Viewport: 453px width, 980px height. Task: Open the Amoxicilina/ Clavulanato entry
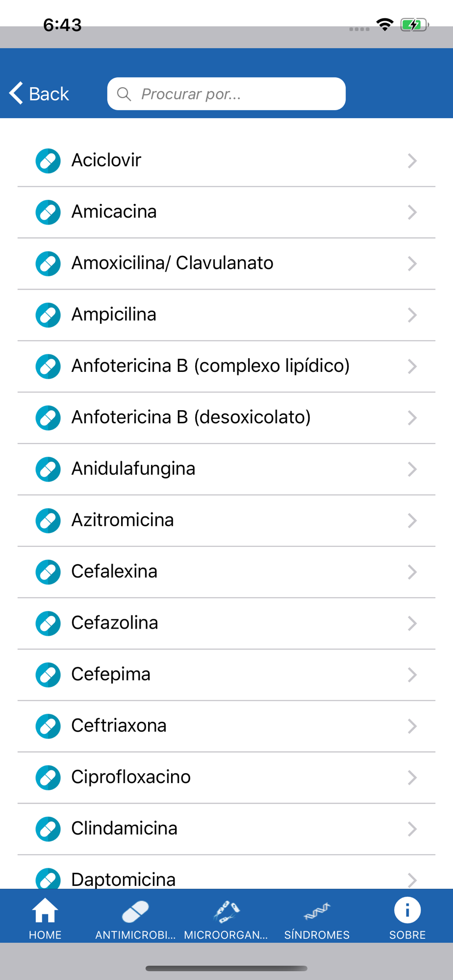[172, 263]
